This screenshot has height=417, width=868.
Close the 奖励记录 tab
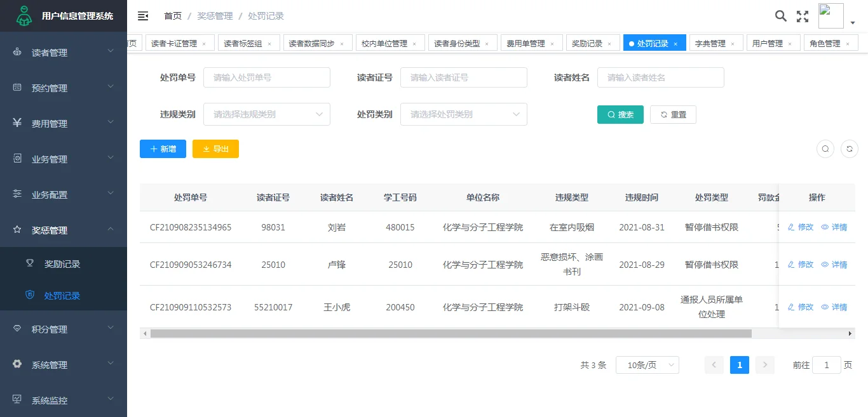point(609,44)
